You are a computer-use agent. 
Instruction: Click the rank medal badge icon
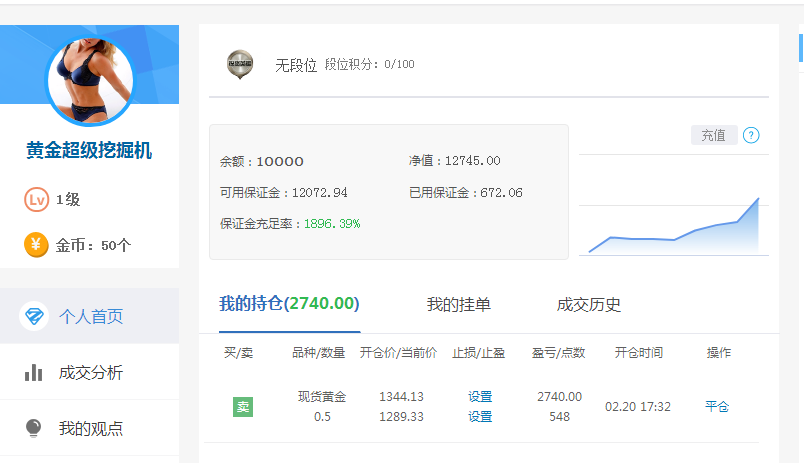(x=240, y=64)
